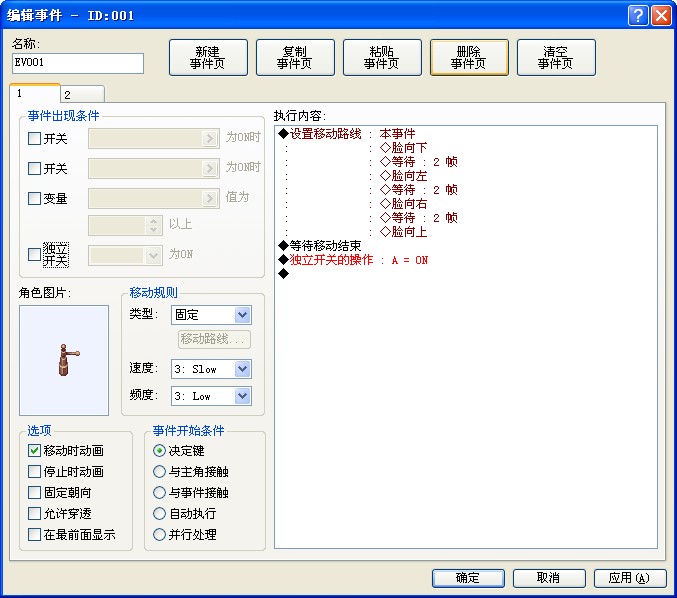
Task: Click the 新建事件页 button
Action: tap(208, 57)
